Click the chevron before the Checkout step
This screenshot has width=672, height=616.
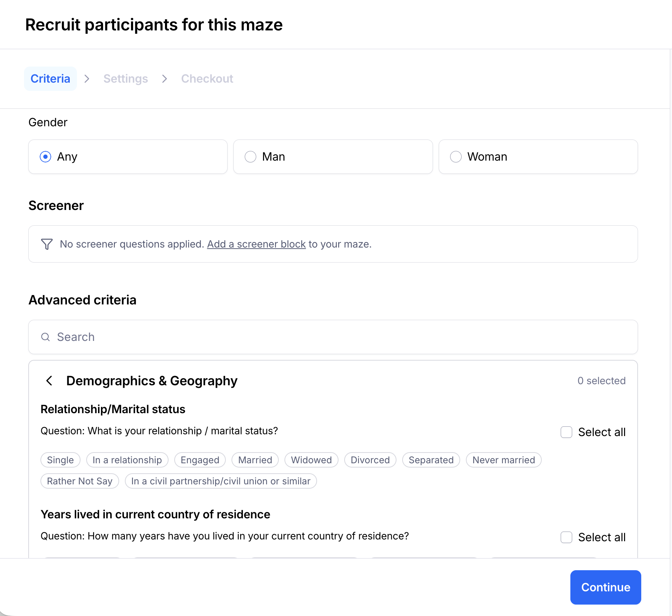[x=165, y=79]
